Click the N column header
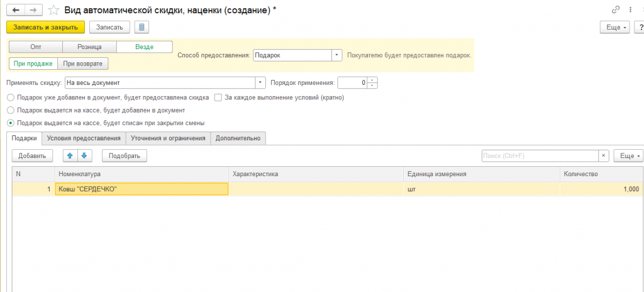 click(33, 174)
